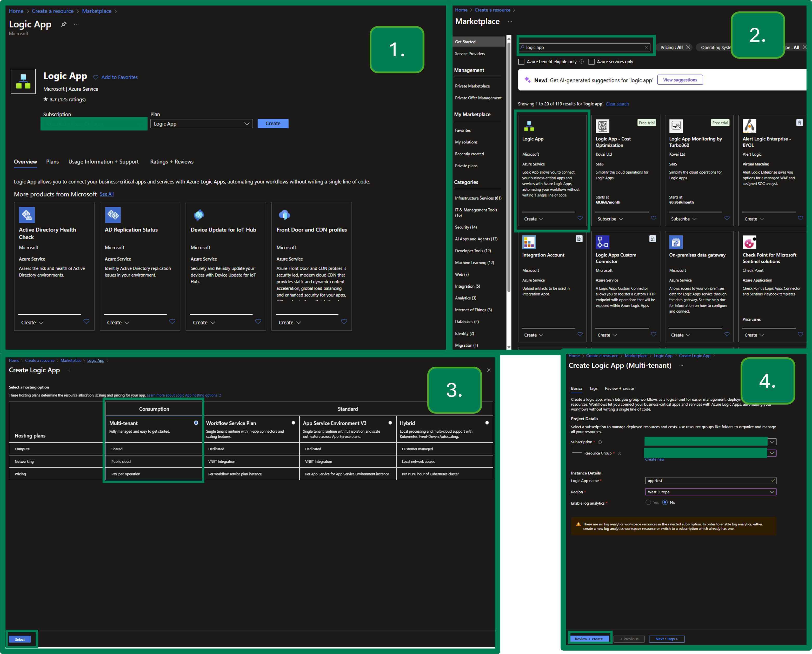
Task: Check Azure benefit eligible only
Action: tap(521, 62)
